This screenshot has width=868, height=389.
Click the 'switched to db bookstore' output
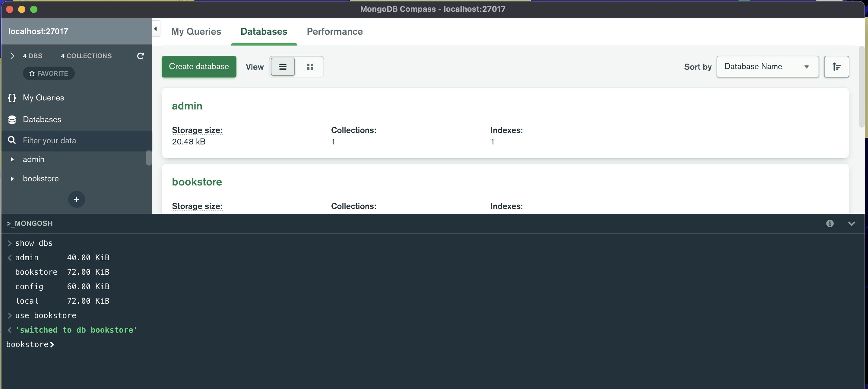[x=76, y=330]
